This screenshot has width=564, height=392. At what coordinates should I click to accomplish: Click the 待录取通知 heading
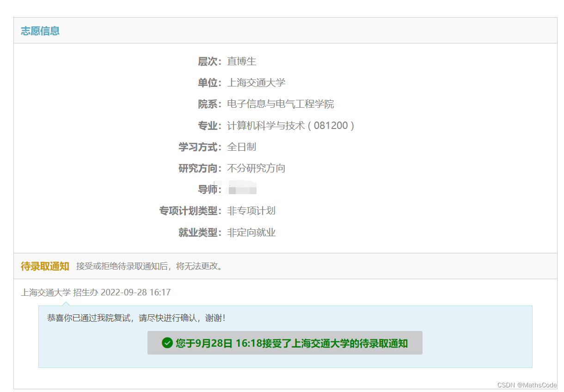pos(45,266)
